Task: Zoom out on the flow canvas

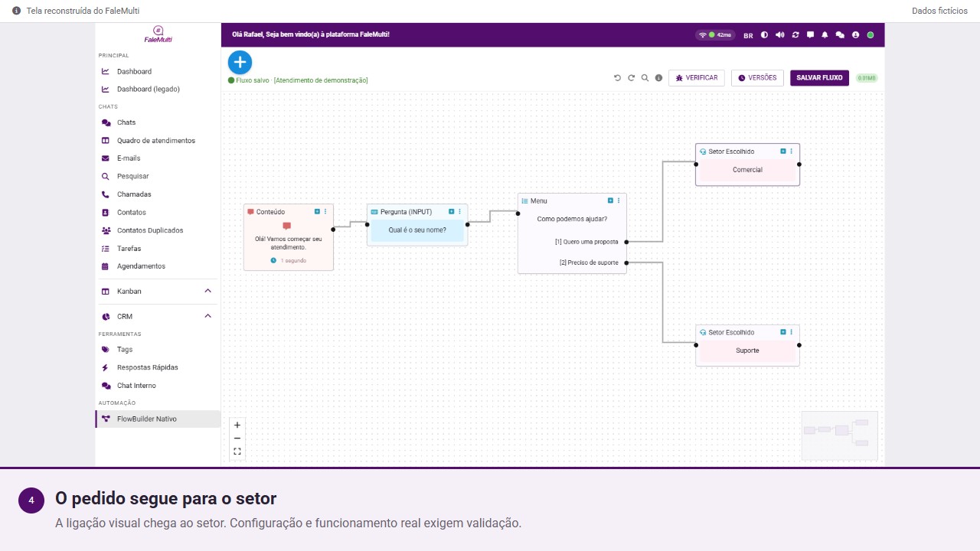Action: 237,439
